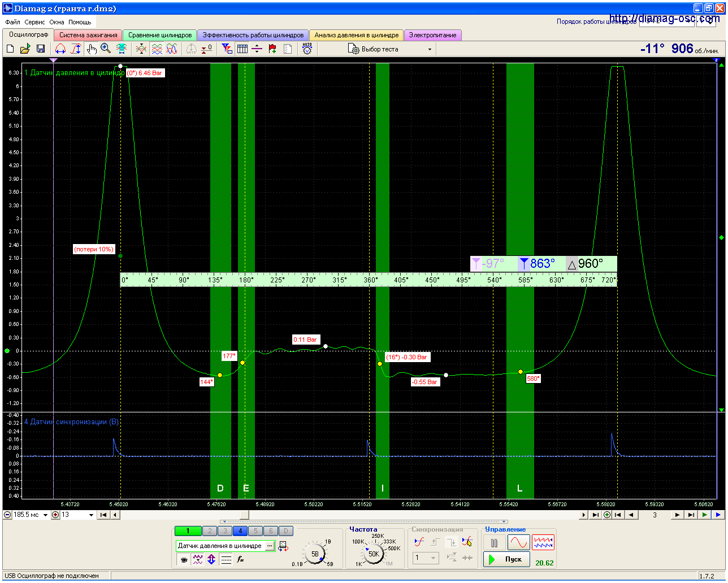
Task: Toggle channel 1 green button
Action: pyautogui.click(x=188, y=531)
